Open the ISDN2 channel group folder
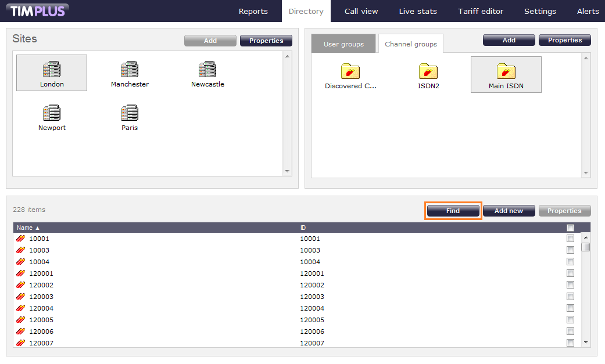Viewport: 605px width, 364px height. tap(428, 71)
